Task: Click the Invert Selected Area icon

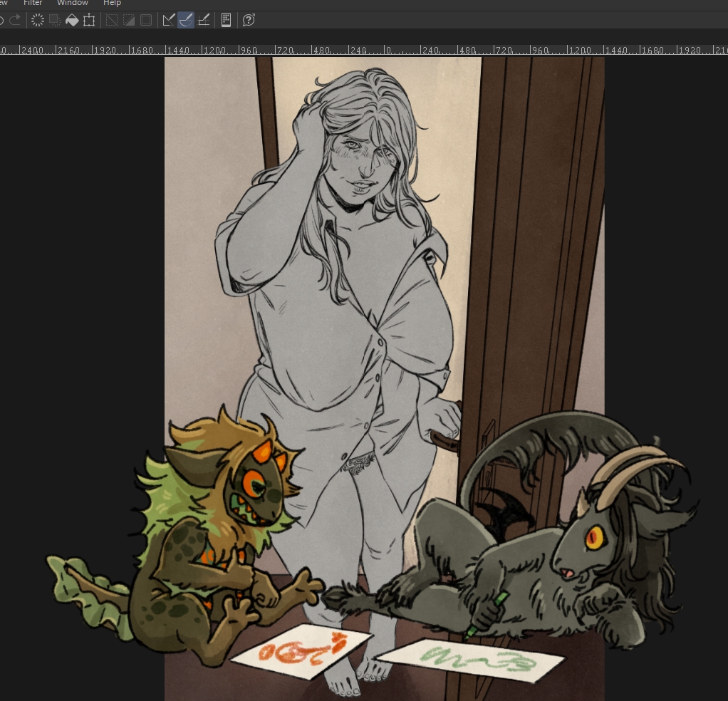Action: (x=129, y=20)
